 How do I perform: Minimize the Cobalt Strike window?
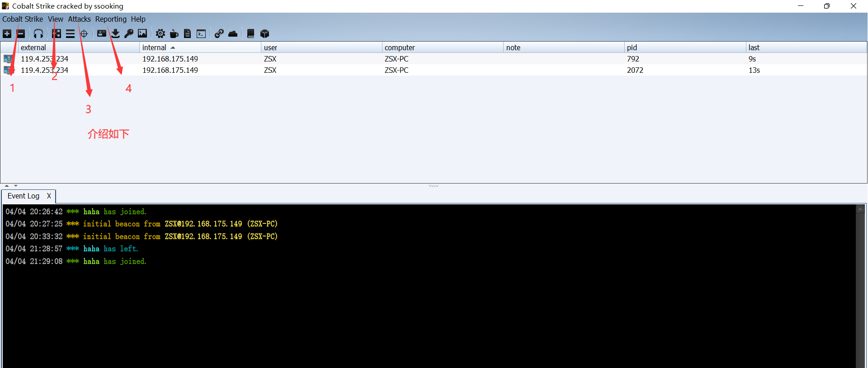801,6
